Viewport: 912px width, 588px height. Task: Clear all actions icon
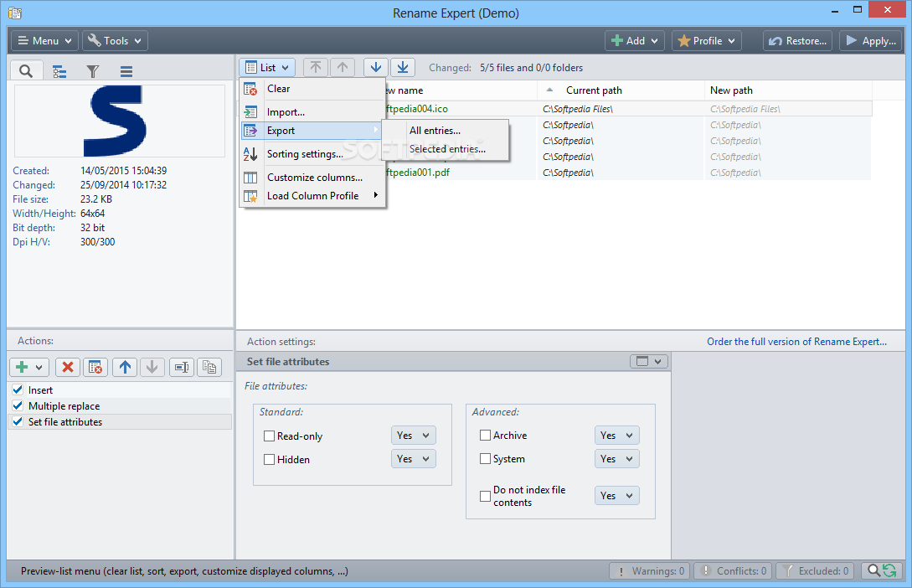[x=95, y=367]
